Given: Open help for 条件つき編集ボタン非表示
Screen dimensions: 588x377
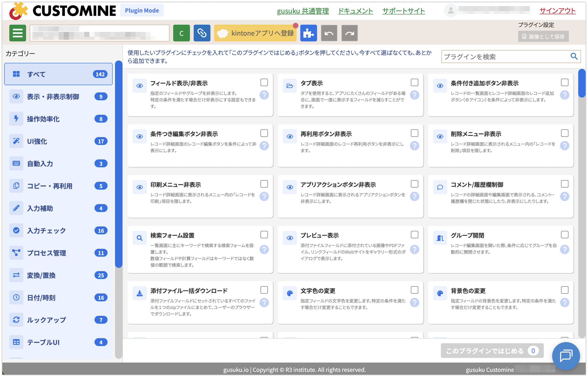Looking at the screenshot, I should coord(264,146).
